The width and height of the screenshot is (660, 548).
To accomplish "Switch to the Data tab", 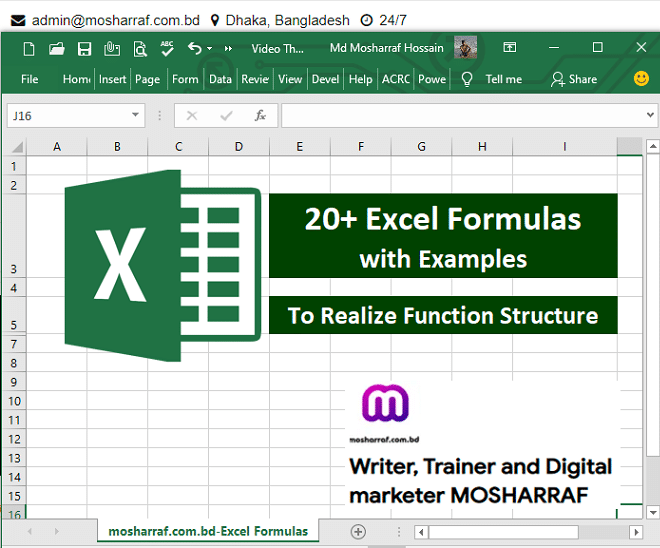I will click(x=220, y=79).
